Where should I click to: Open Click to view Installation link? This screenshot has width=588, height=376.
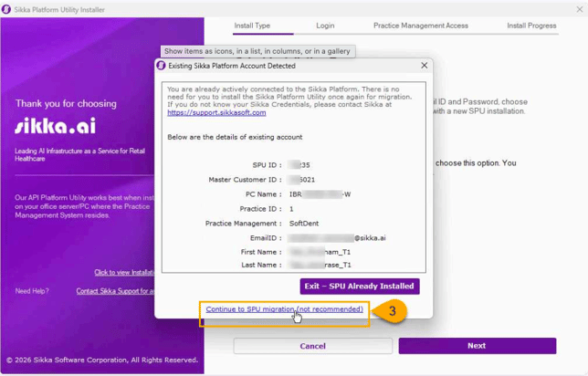124,272
